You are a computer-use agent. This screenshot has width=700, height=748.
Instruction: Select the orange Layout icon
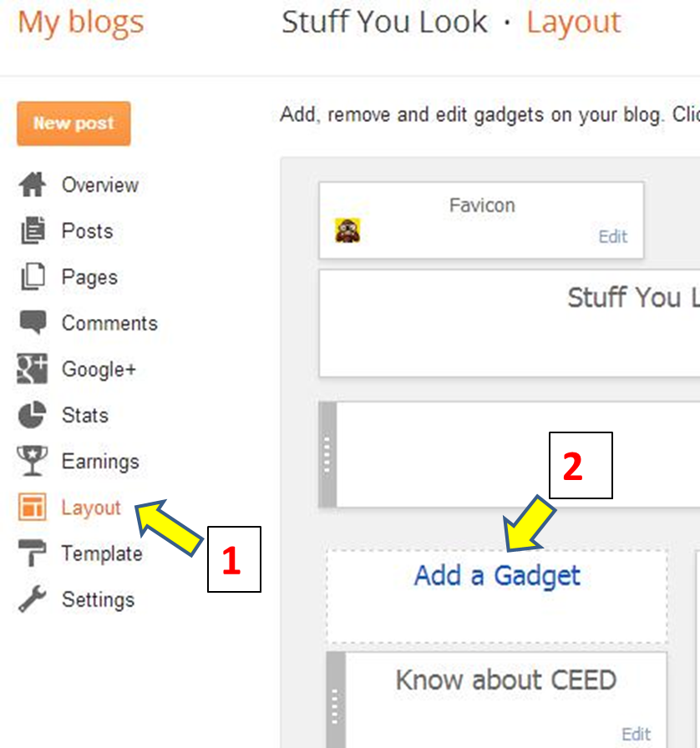pos(32,507)
